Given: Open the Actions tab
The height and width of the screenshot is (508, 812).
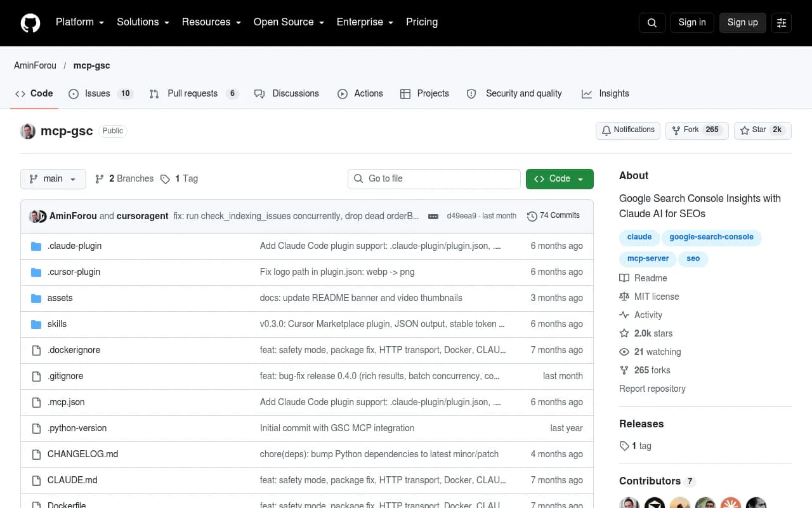Looking at the screenshot, I should coord(360,93).
